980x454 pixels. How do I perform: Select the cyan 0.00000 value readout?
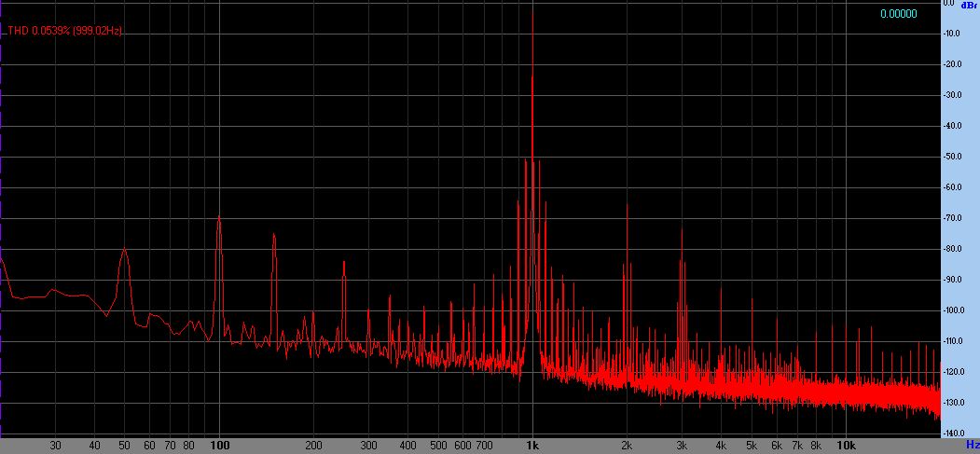coord(899,14)
